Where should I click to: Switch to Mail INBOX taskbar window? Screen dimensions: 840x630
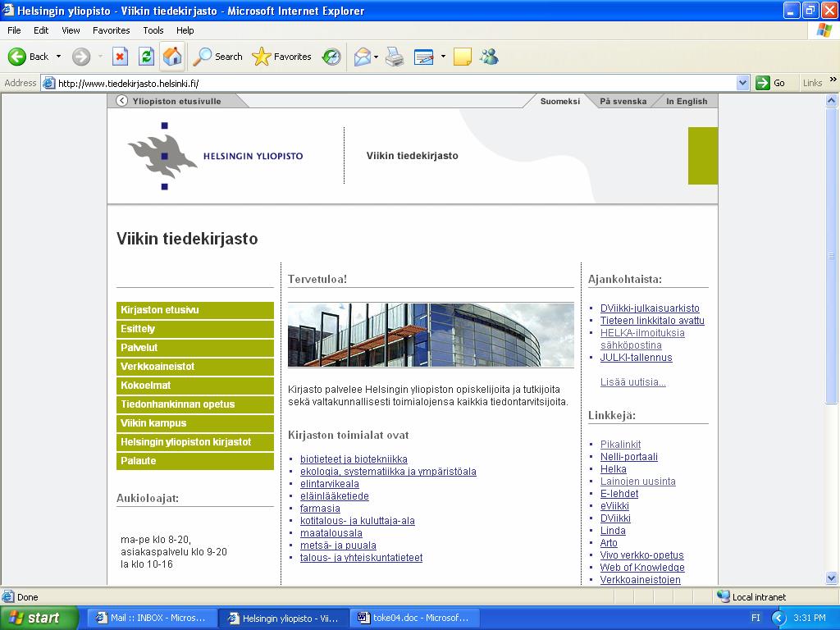(152, 618)
